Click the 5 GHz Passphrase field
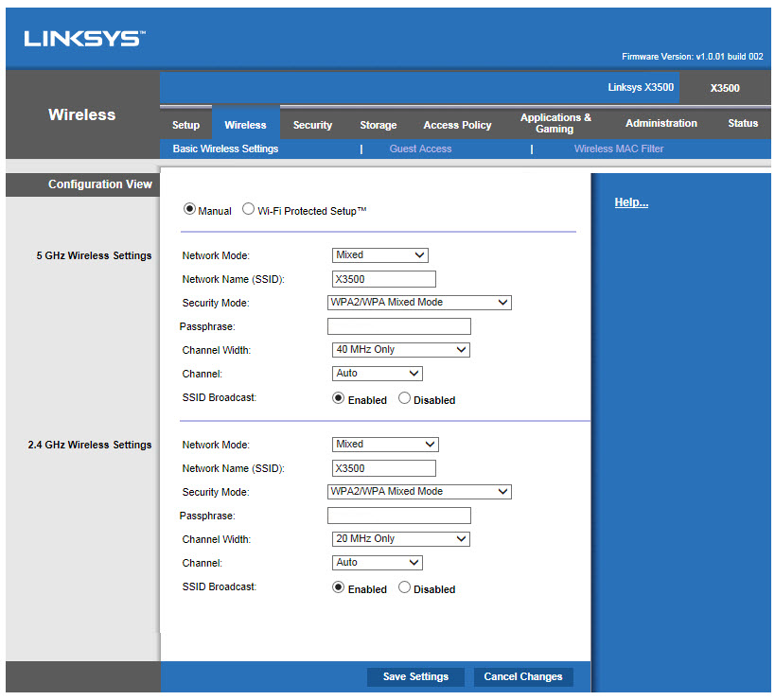This screenshot has height=700, width=775. pyautogui.click(x=399, y=326)
